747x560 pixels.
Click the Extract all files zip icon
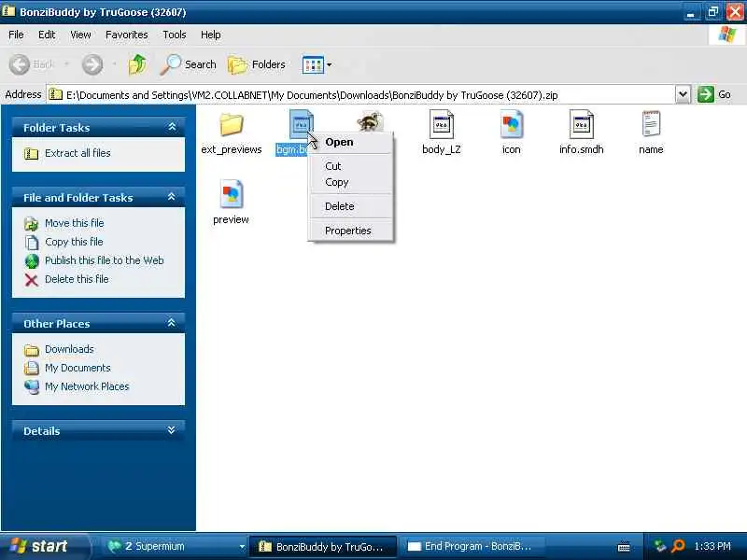[x=31, y=153]
